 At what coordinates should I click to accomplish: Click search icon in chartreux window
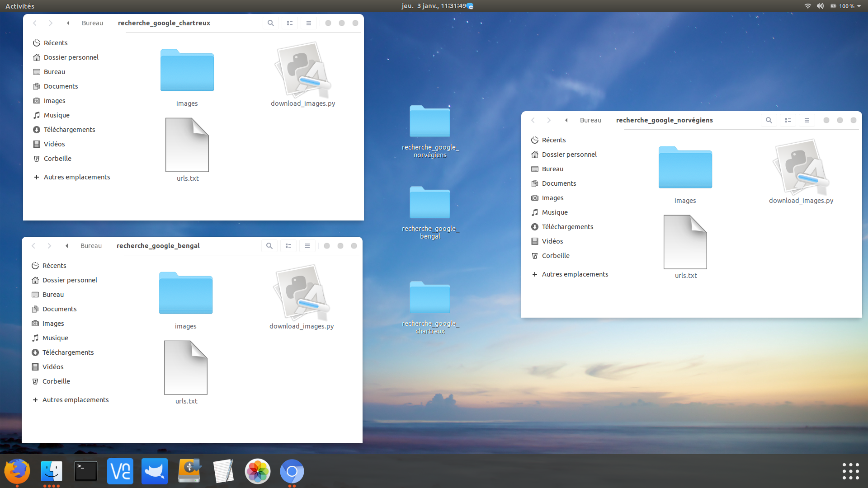tap(270, 23)
